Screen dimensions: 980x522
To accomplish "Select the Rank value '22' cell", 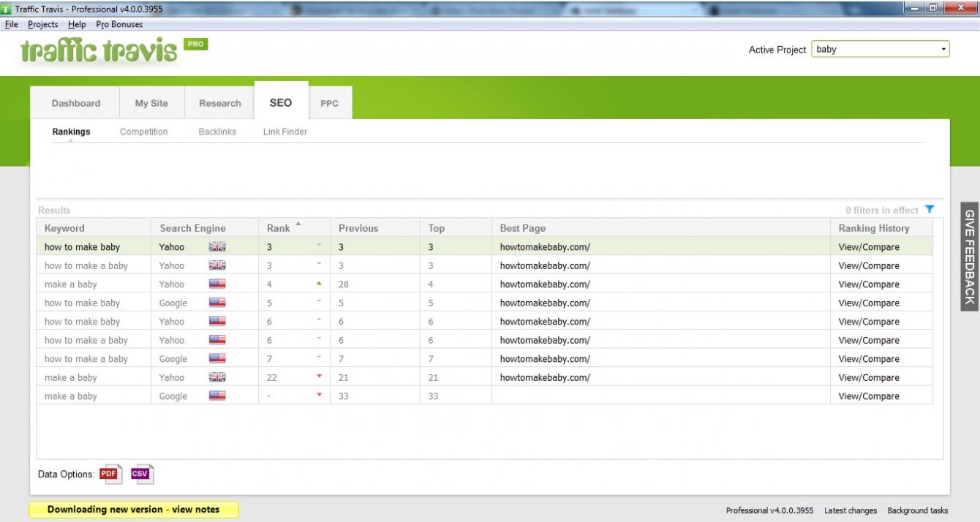I will click(294, 377).
